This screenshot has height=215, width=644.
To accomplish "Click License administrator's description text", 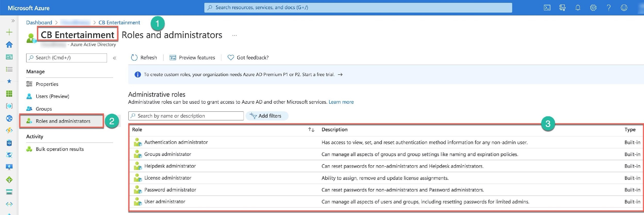I will [385, 178].
